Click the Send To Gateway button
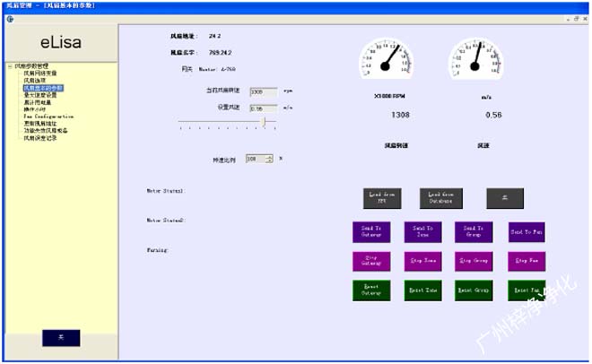This screenshot has width=592, height=364. [x=370, y=231]
